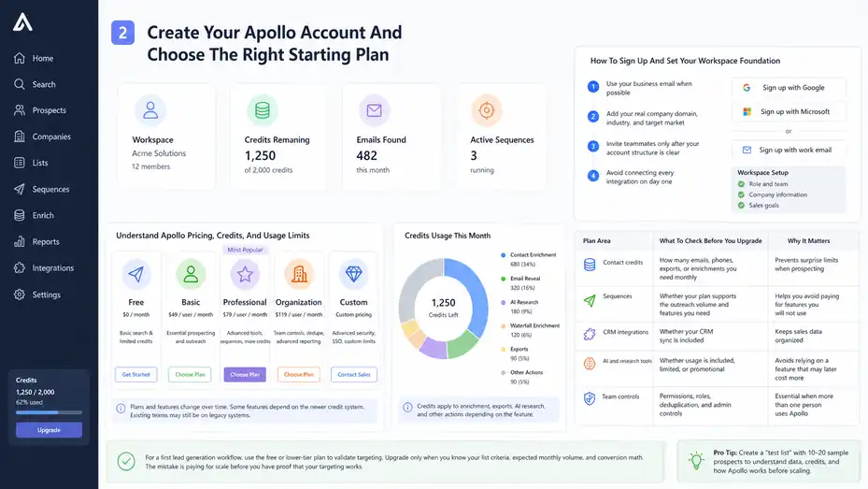Click the Most Popular badge
The height and width of the screenshot is (489, 868).
coord(245,250)
